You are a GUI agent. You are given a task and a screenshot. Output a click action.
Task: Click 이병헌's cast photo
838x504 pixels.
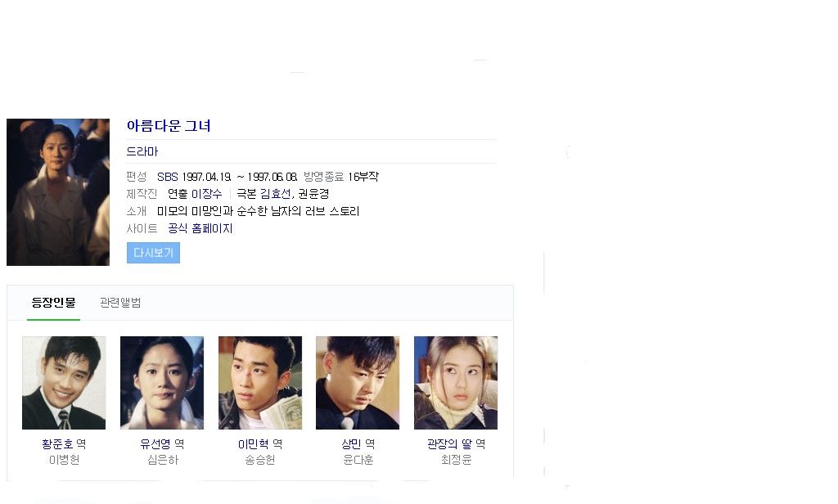[64, 383]
